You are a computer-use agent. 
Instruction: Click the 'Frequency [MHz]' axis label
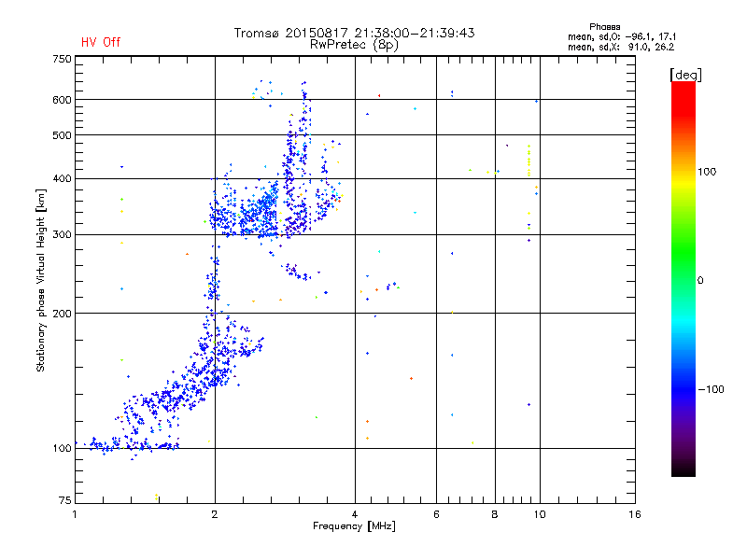click(354, 526)
